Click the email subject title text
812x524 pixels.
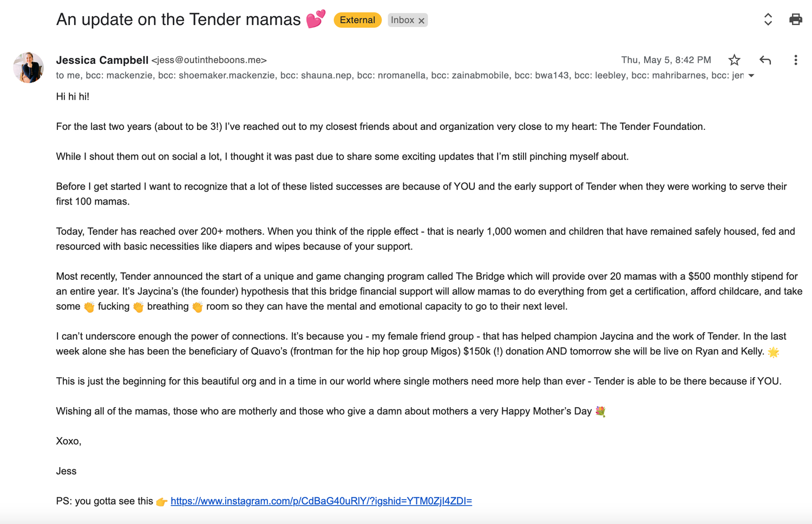point(178,19)
